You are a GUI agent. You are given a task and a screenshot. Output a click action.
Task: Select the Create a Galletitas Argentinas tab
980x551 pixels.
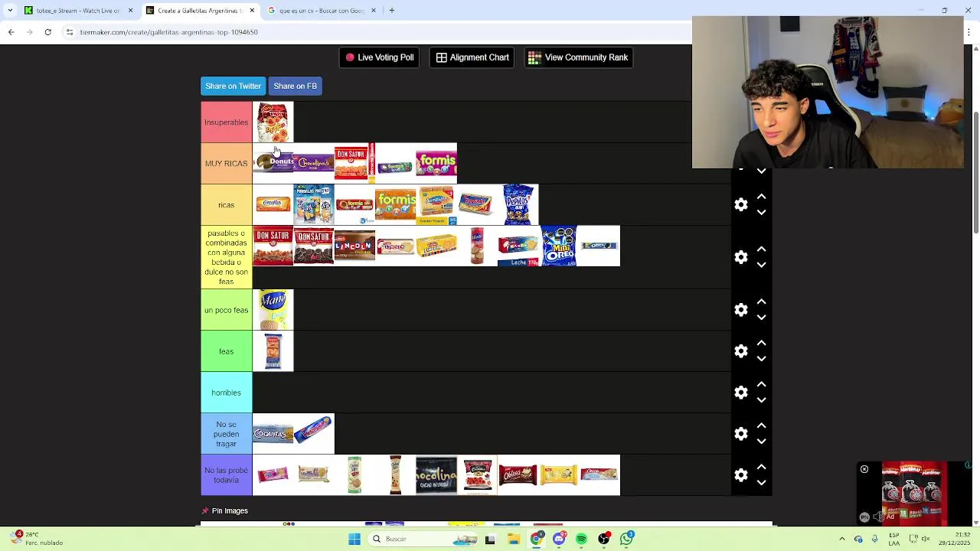click(x=201, y=11)
